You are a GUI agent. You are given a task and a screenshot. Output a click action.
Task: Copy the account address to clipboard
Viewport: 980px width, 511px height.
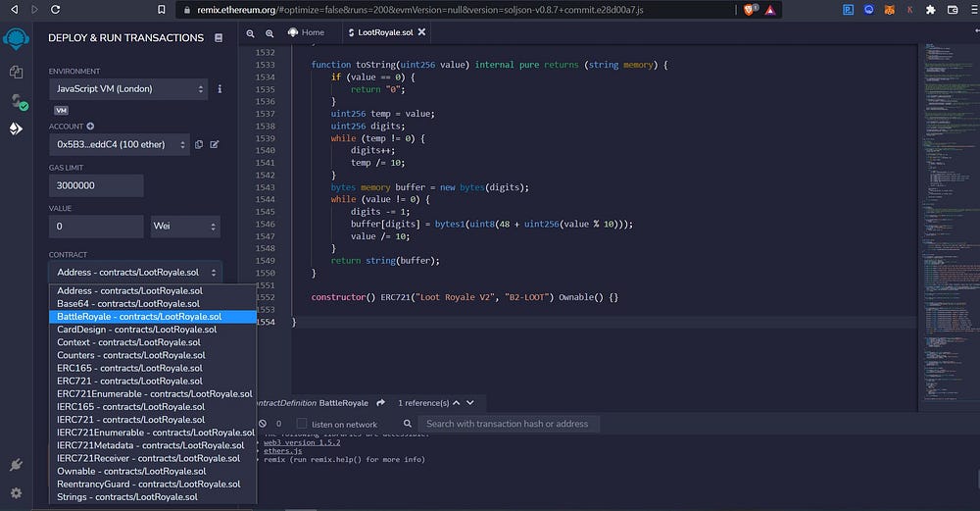(199, 144)
